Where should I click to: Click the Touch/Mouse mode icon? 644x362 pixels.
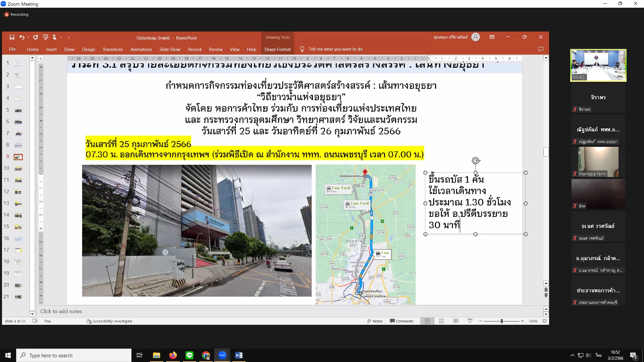click(54, 37)
